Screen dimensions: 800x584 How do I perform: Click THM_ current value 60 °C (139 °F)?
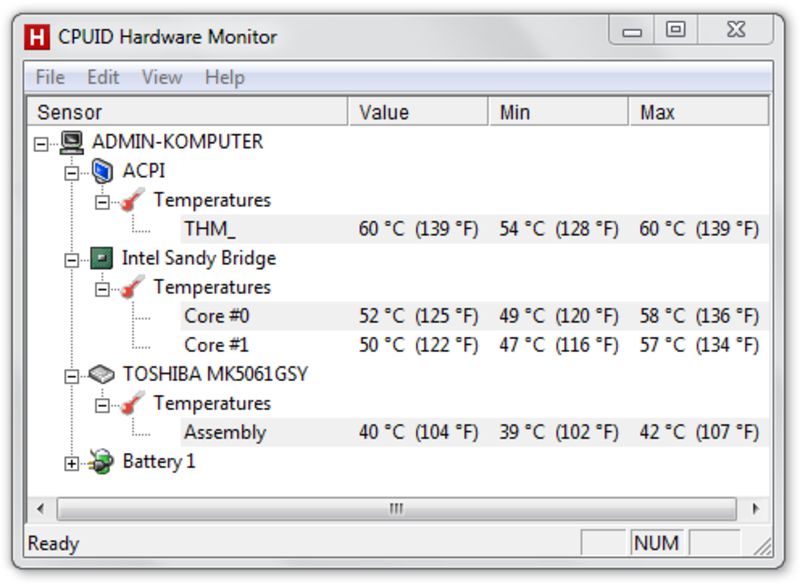click(x=418, y=229)
